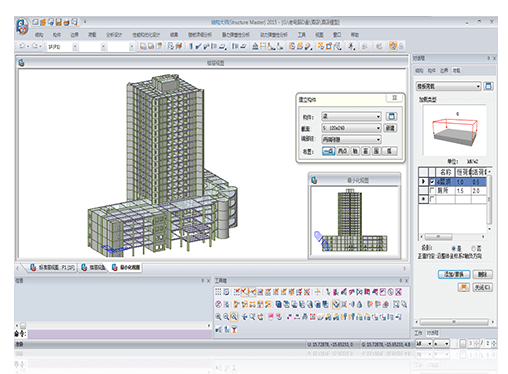Click the round application logo button
Image resolution: width=508 pixels, height=374 pixels.
click(21, 26)
